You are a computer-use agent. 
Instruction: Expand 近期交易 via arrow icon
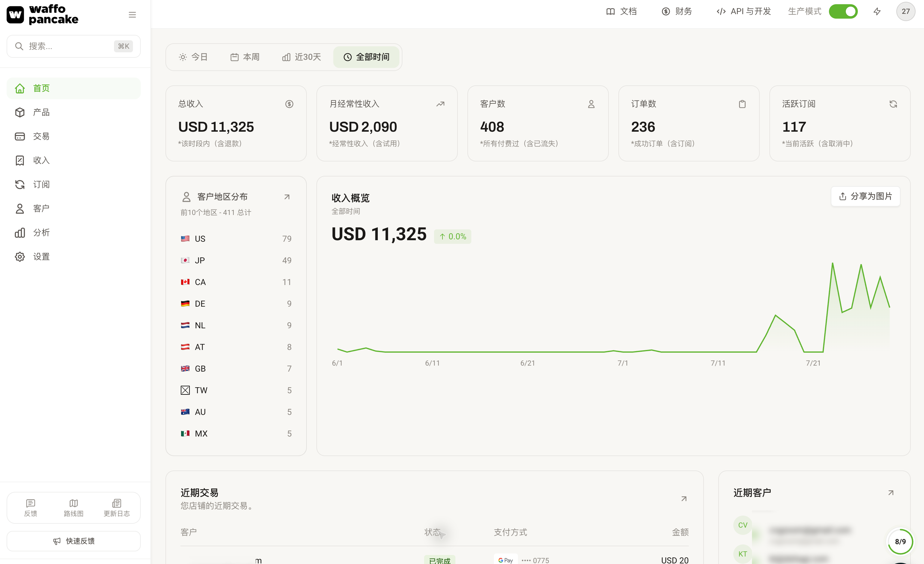click(x=684, y=499)
